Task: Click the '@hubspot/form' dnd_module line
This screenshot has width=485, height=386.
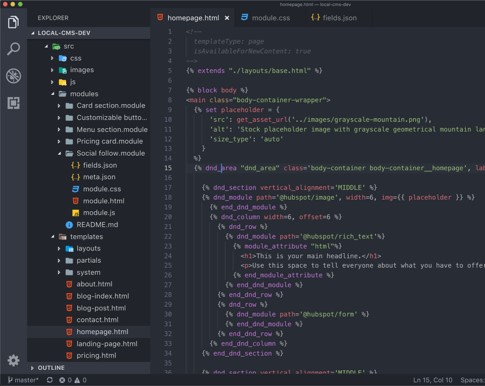Action: (x=297, y=314)
